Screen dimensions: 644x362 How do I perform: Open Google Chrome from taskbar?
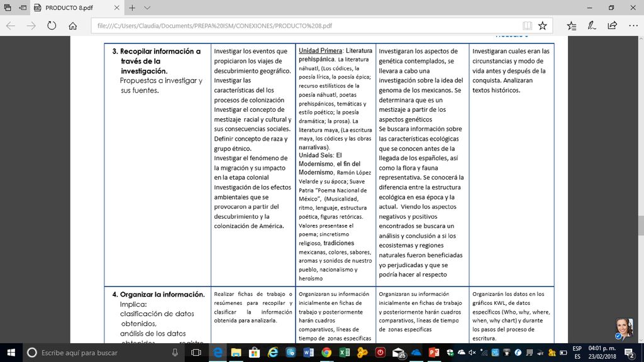click(326, 353)
